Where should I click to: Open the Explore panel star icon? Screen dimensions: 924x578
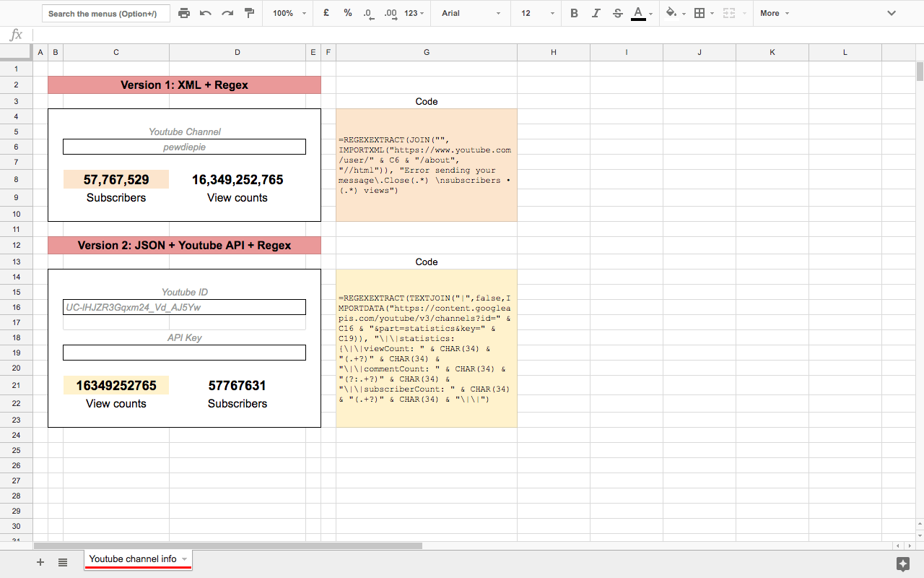pos(902,564)
